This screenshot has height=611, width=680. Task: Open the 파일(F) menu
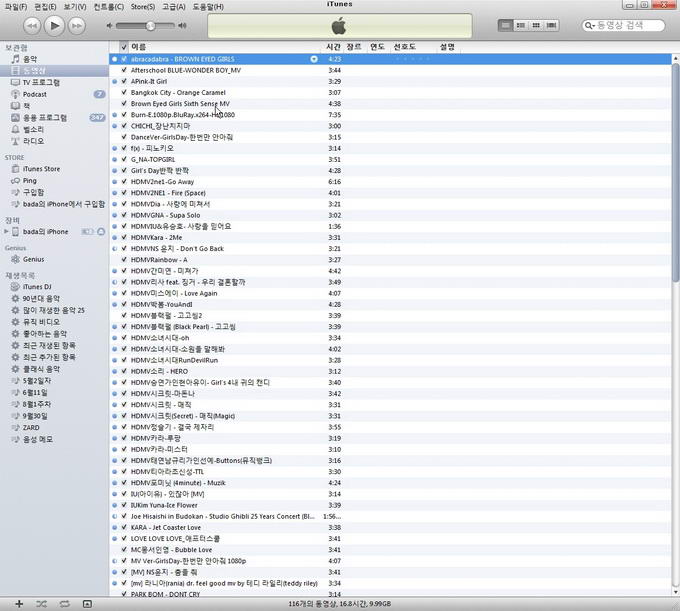[16, 7]
